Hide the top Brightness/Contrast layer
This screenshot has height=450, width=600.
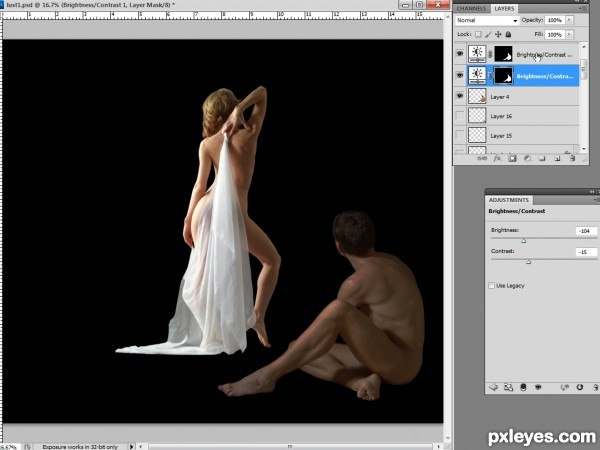(460, 54)
